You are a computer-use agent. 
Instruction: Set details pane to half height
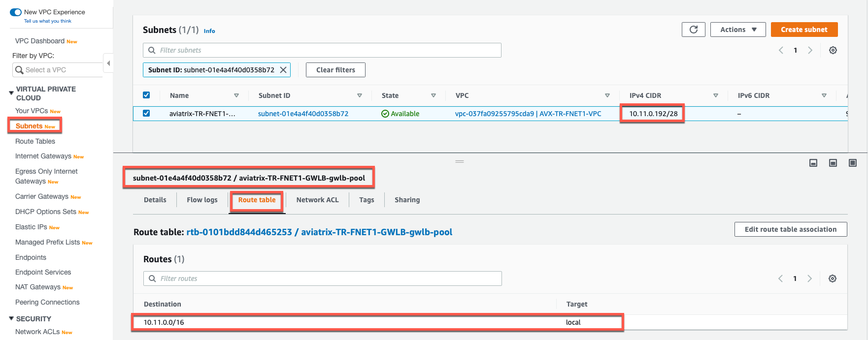pyautogui.click(x=833, y=163)
